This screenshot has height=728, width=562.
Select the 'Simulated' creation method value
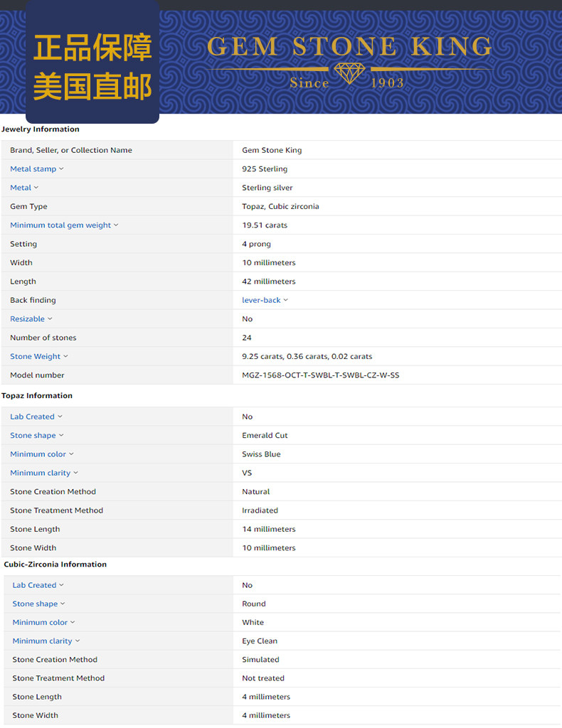[260, 659]
